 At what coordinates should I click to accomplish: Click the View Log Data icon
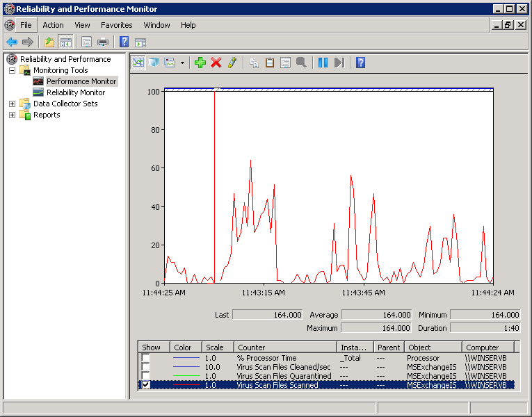point(154,63)
